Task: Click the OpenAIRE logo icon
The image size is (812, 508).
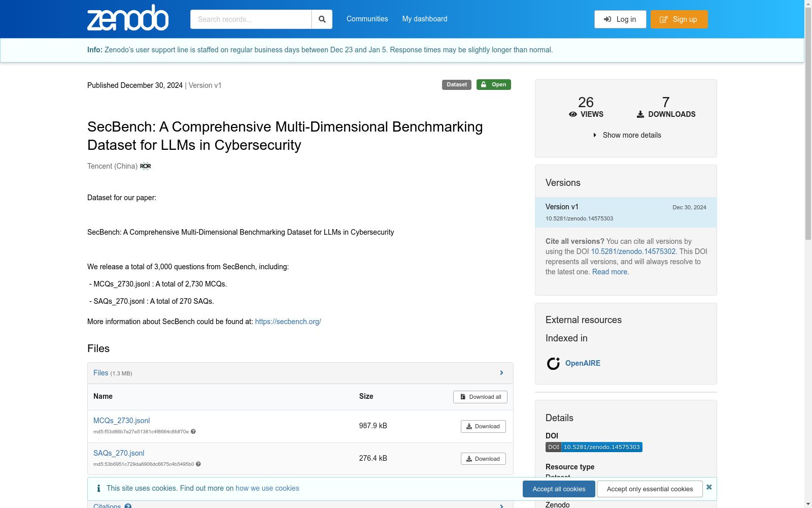Action: (x=553, y=363)
